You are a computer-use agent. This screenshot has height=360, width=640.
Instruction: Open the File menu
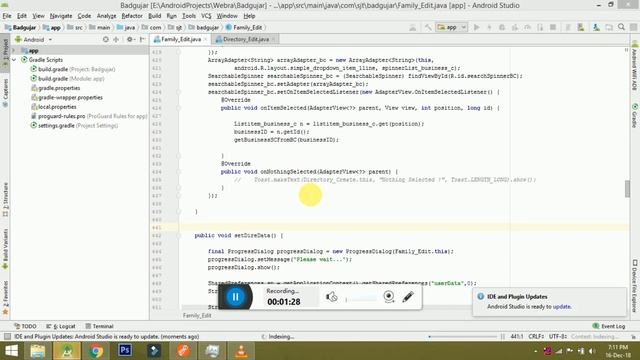(x=7, y=16)
